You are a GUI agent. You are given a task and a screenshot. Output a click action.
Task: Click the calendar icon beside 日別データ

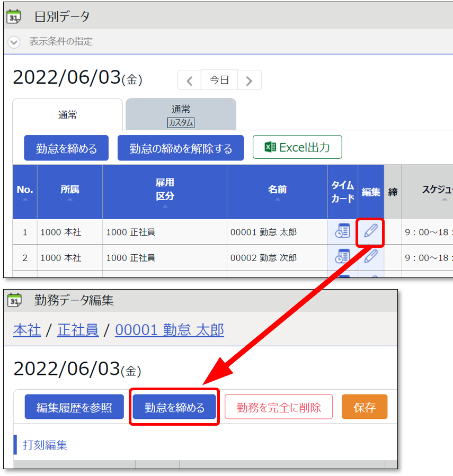[14, 16]
